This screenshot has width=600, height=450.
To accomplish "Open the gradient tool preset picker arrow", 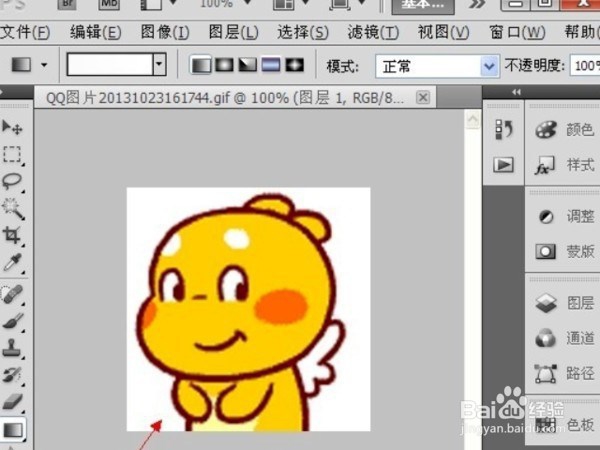I will (x=44, y=65).
